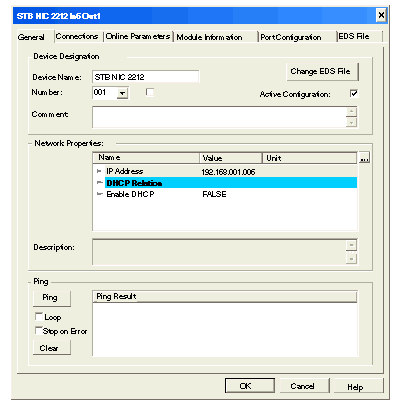Select the IP Address value 192.168.001.006
The height and width of the screenshot is (404, 401).
click(228, 172)
